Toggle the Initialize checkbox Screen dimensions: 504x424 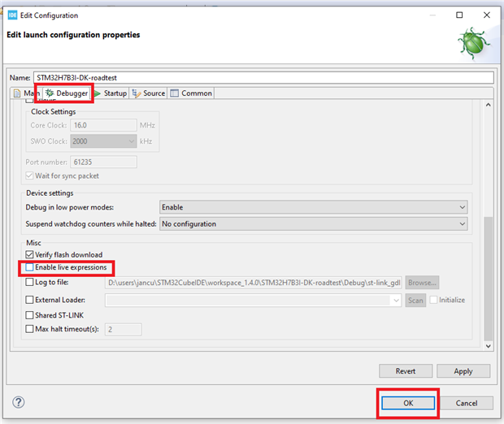pos(433,300)
